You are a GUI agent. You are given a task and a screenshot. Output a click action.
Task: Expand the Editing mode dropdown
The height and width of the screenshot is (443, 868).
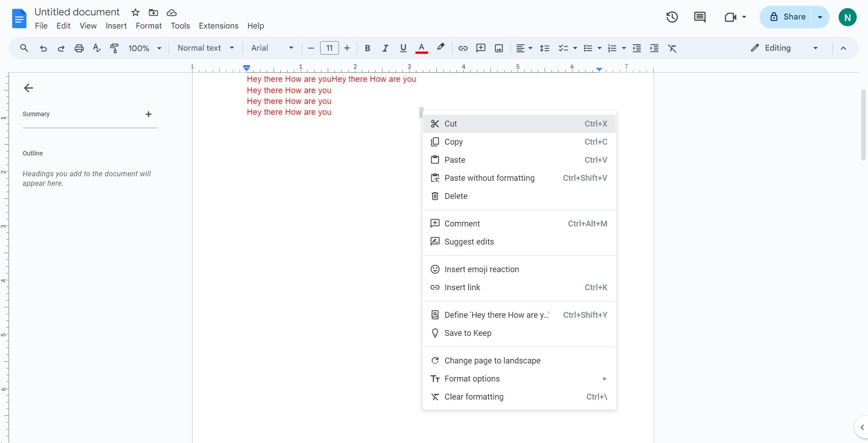pos(784,48)
